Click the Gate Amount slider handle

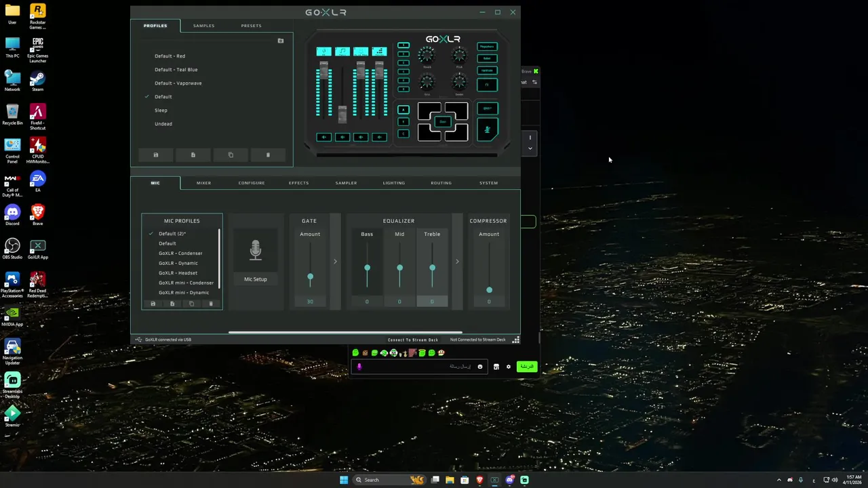[x=311, y=277]
